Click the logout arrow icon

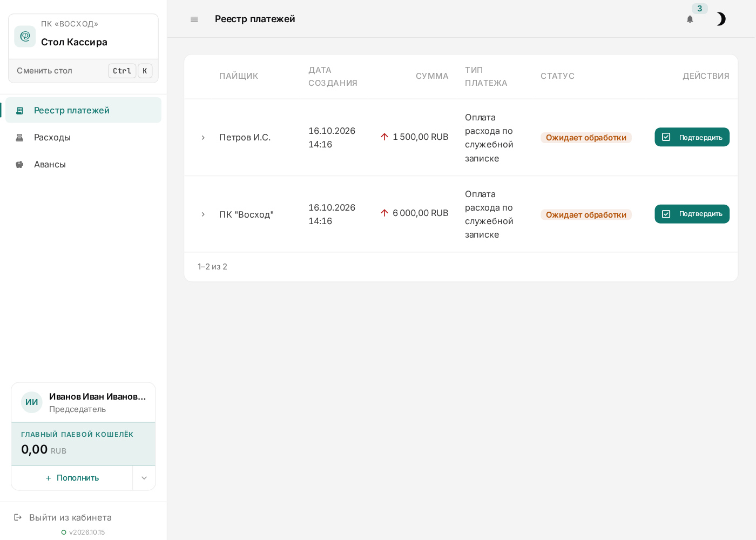pos(18,517)
